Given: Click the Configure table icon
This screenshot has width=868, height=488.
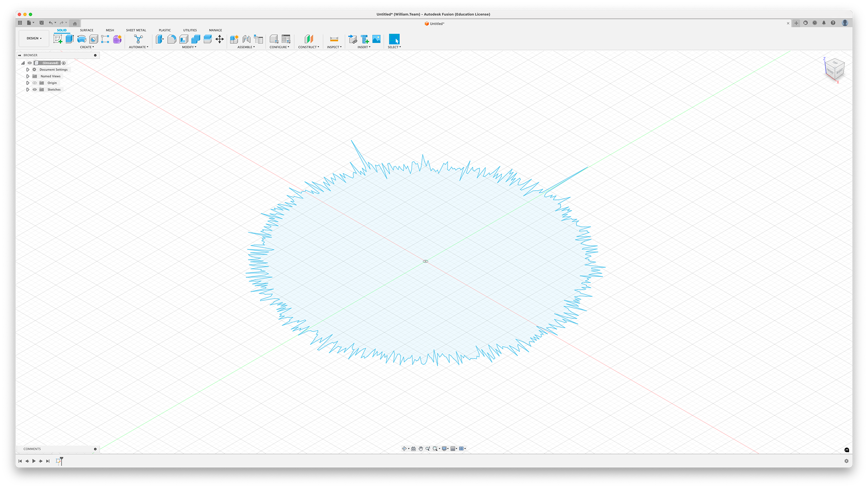Looking at the screenshot, I should coord(286,39).
